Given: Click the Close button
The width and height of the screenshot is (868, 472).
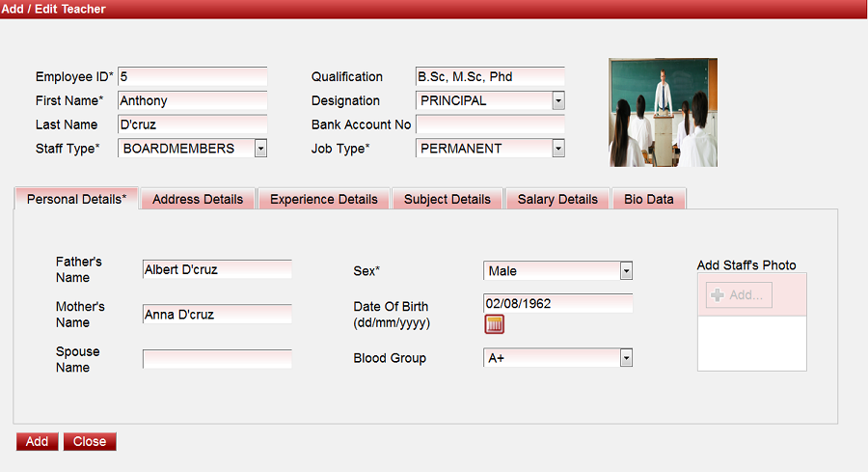Looking at the screenshot, I should (x=90, y=441).
